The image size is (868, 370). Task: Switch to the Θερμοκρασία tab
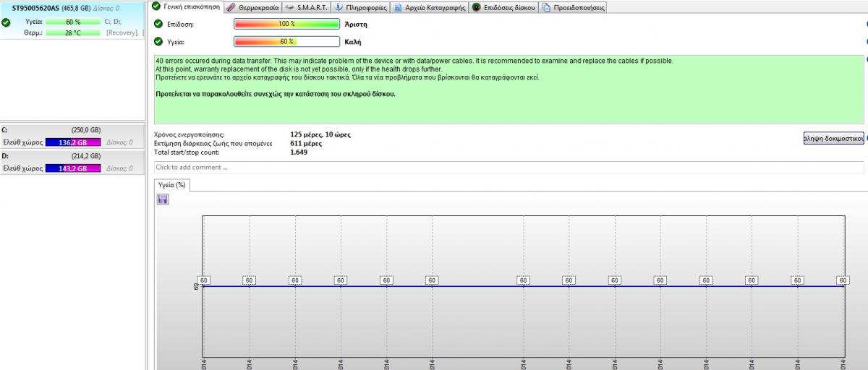252,7
